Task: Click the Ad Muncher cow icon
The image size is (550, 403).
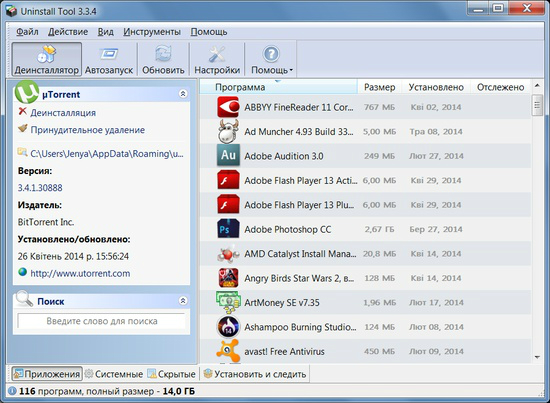Action: tap(228, 131)
